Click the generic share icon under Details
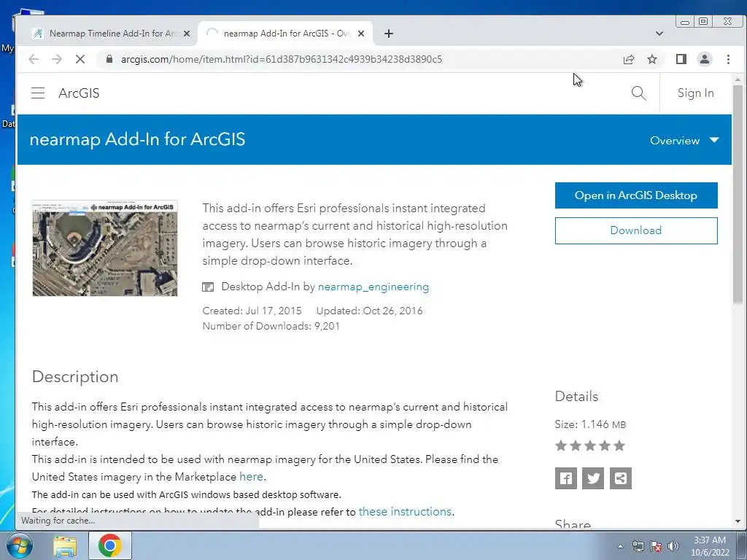Image resolution: width=747 pixels, height=560 pixels. click(621, 478)
